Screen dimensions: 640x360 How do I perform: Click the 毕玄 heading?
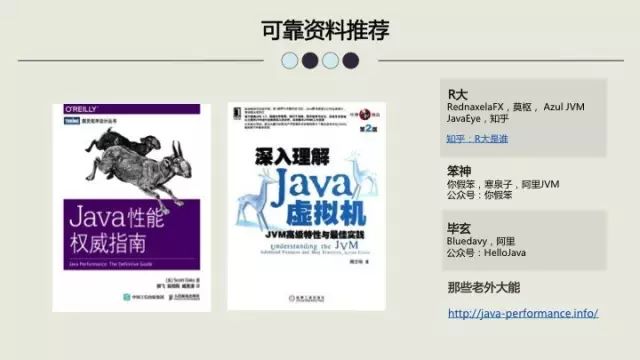pos(459,228)
